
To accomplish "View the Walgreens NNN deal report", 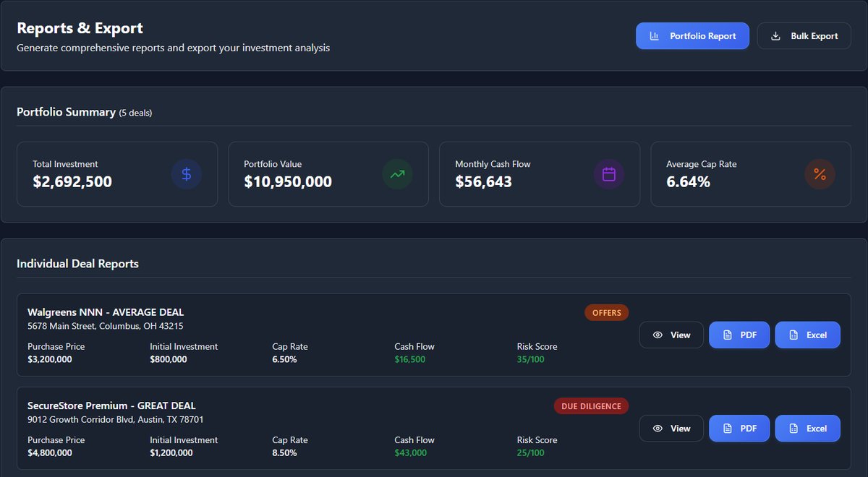I will pyautogui.click(x=671, y=335).
